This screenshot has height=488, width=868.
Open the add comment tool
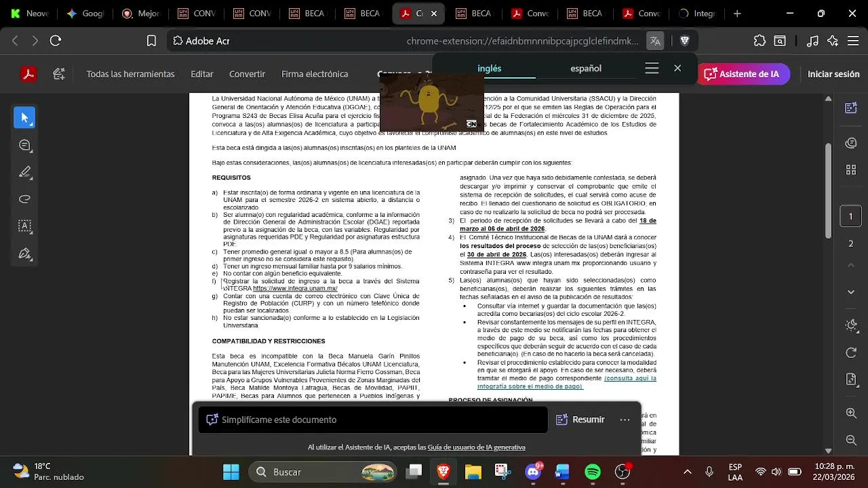coord(25,146)
